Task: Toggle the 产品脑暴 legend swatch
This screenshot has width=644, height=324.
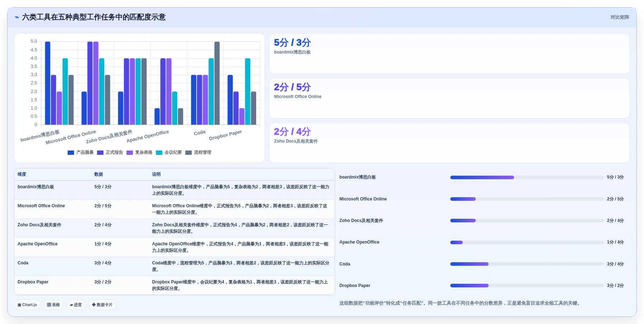Action: pyautogui.click(x=71, y=153)
